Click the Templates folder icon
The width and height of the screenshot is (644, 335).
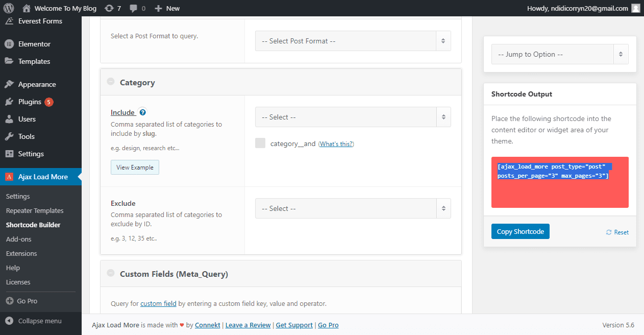[x=9, y=61]
